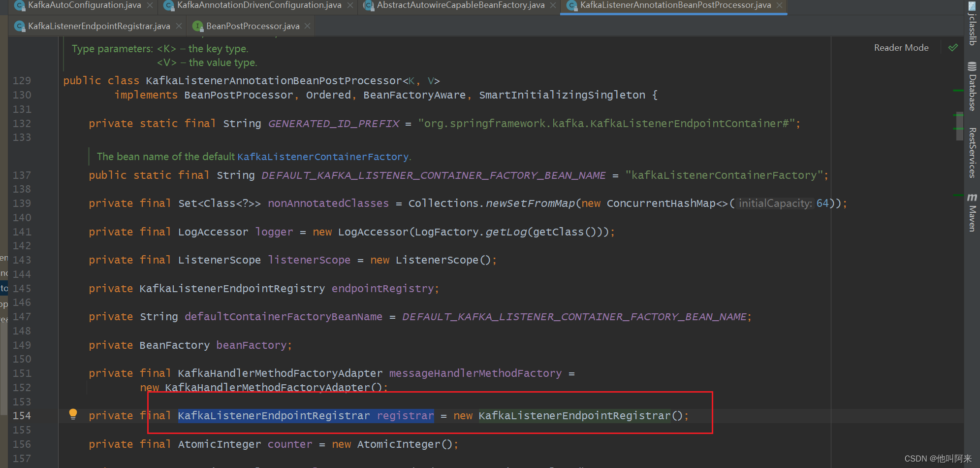Click class icon on KafkaListenerAnnotationBeanPostProcessor tab
Screen dimensions: 980x468
(572, 5)
